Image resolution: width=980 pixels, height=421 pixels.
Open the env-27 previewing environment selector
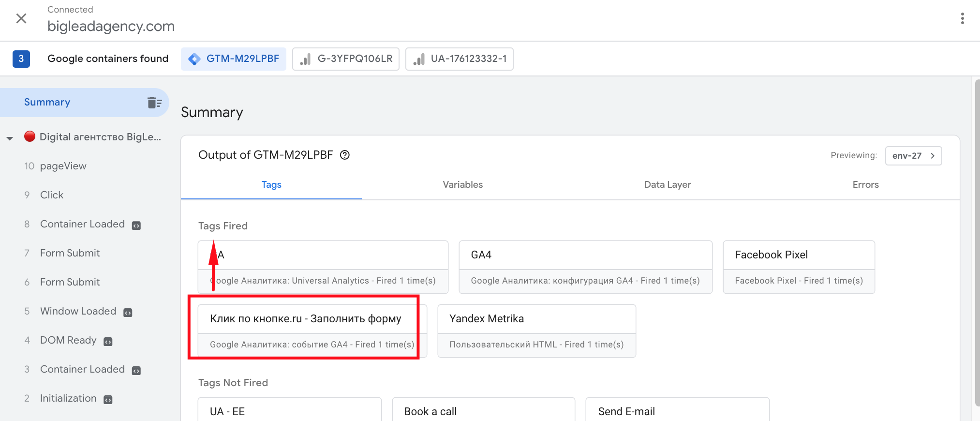pyautogui.click(x=913, y=156)
